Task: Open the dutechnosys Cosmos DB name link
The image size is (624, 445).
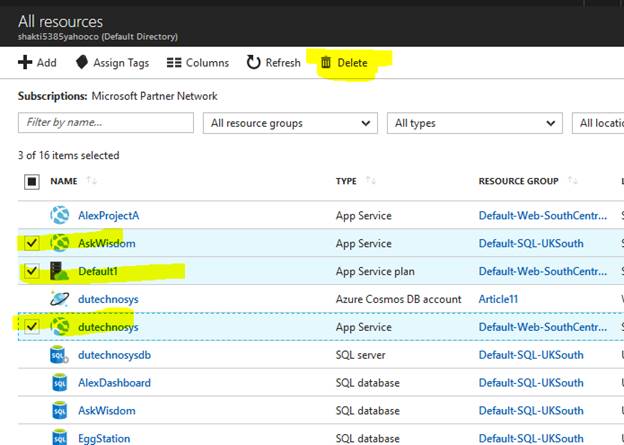Action: [108, 299]
